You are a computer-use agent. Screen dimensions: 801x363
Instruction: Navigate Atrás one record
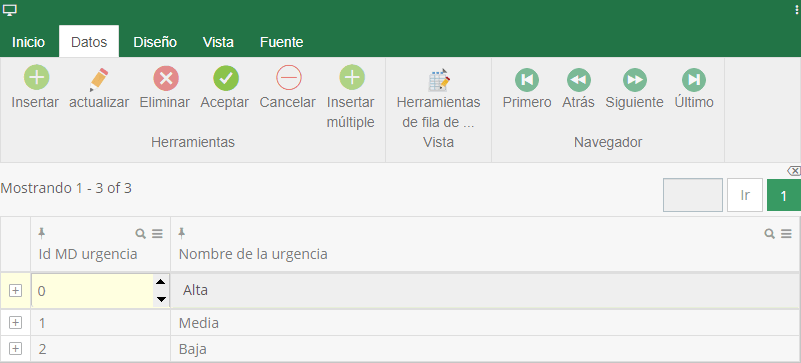tap(579, 80)
